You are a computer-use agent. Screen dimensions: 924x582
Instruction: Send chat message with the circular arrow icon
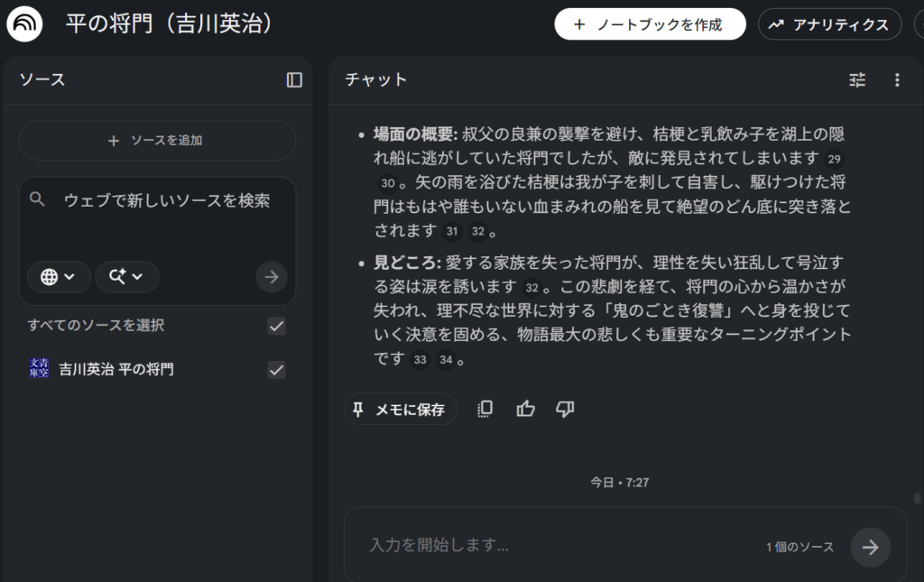coord(870,547)
